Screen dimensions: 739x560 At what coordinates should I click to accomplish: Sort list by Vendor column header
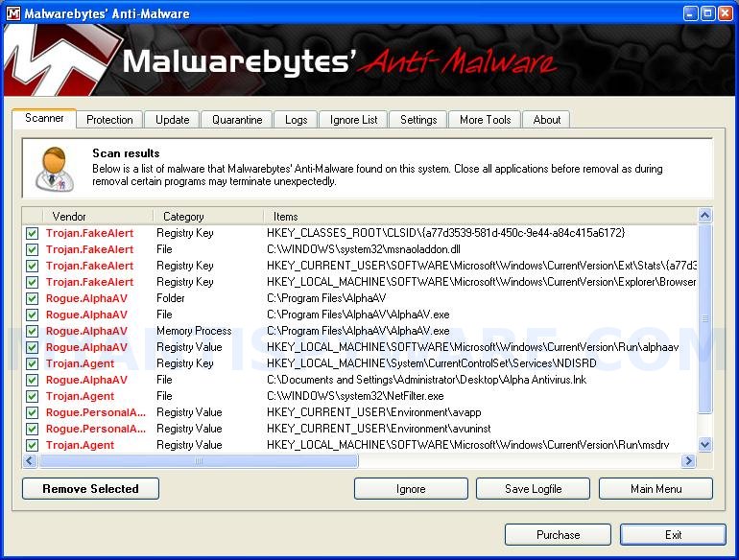(98, 216)
